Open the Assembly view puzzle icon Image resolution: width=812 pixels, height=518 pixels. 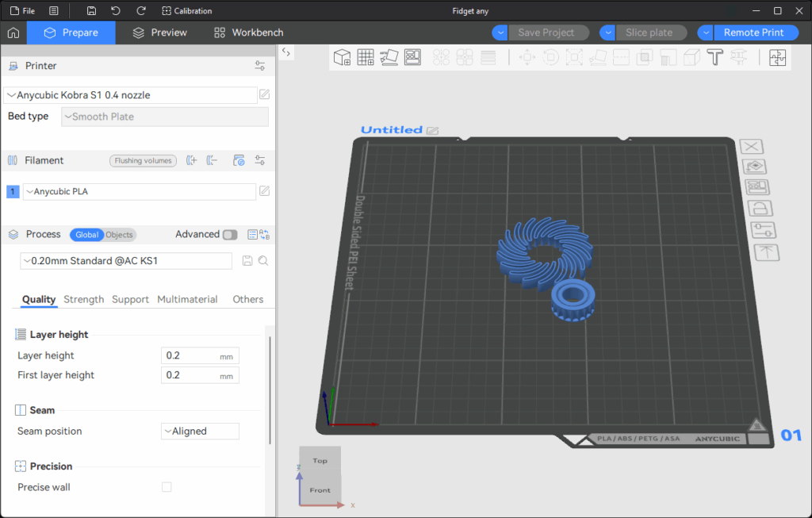click(x=777, y=57)
